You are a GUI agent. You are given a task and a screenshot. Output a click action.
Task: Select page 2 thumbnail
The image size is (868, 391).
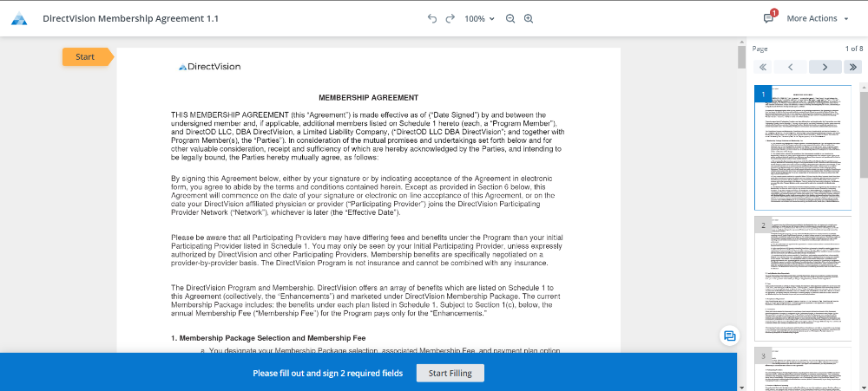[802, 277]
